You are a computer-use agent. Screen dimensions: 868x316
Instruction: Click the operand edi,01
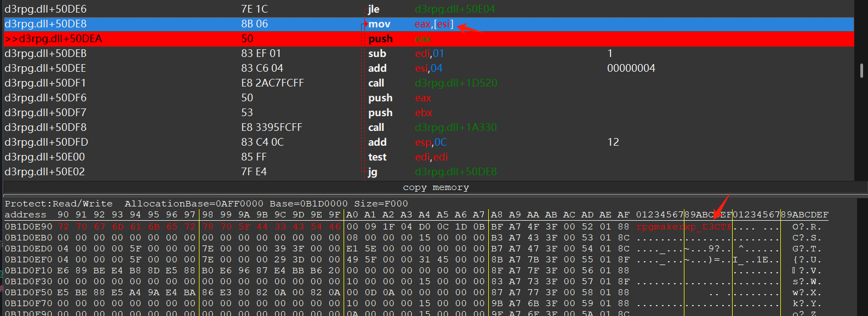coord(430,54)
